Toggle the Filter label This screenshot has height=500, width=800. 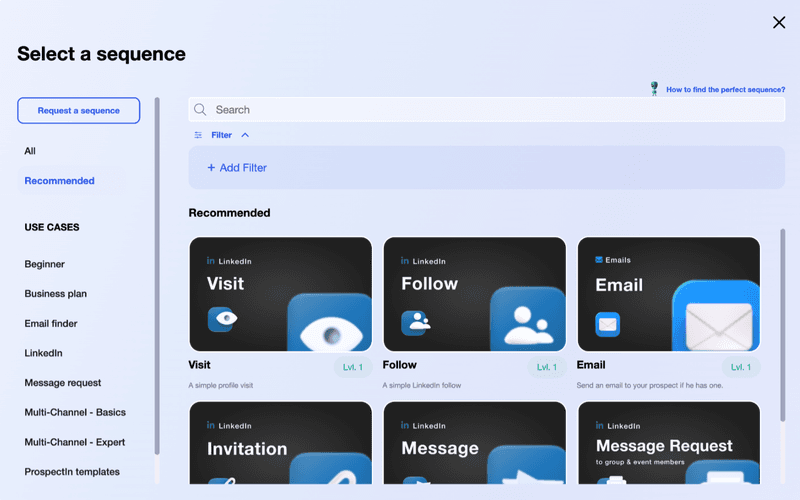click(221, 135)
